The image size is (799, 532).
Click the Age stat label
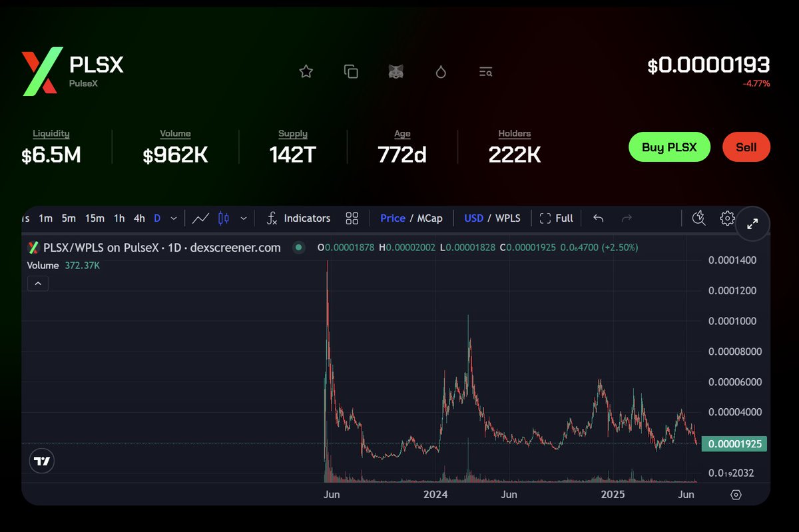click(x=402, y=134)
